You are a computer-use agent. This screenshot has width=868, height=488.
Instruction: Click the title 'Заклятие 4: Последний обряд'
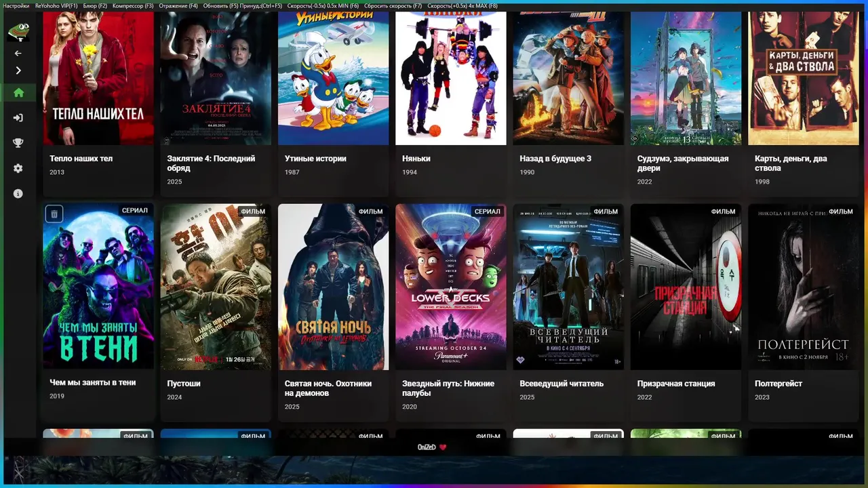tap(211, 163)
